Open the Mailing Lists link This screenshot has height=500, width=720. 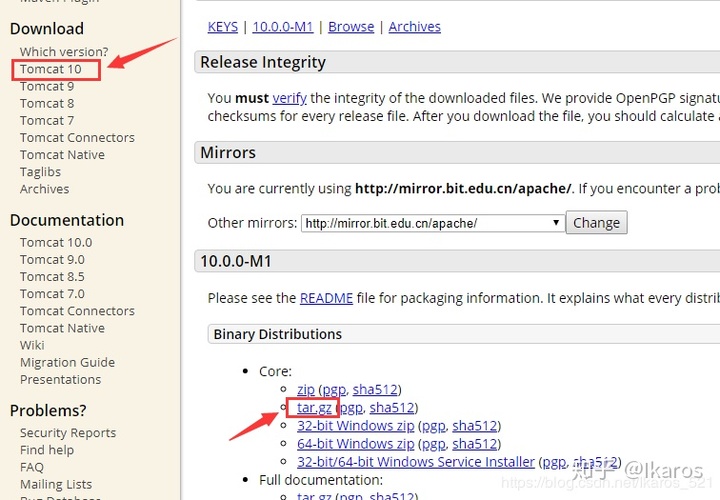56,484
